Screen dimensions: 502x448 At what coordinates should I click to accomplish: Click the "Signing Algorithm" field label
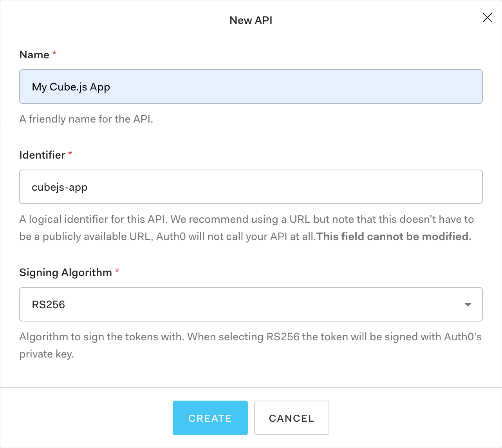(x=66, y=273)
